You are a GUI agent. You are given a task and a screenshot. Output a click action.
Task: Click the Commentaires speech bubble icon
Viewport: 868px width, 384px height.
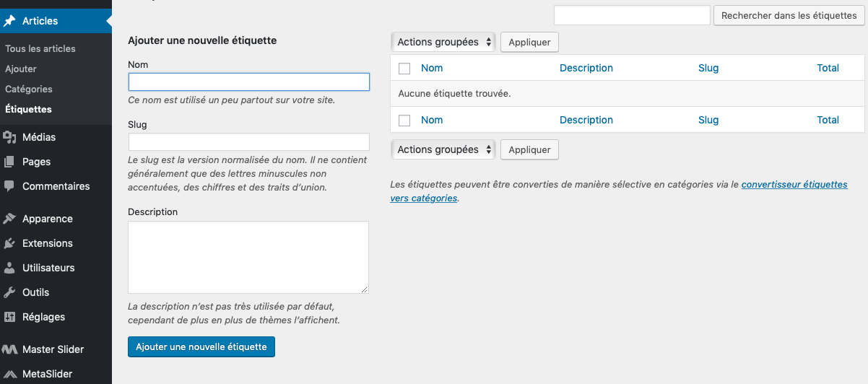coord(9,186)
